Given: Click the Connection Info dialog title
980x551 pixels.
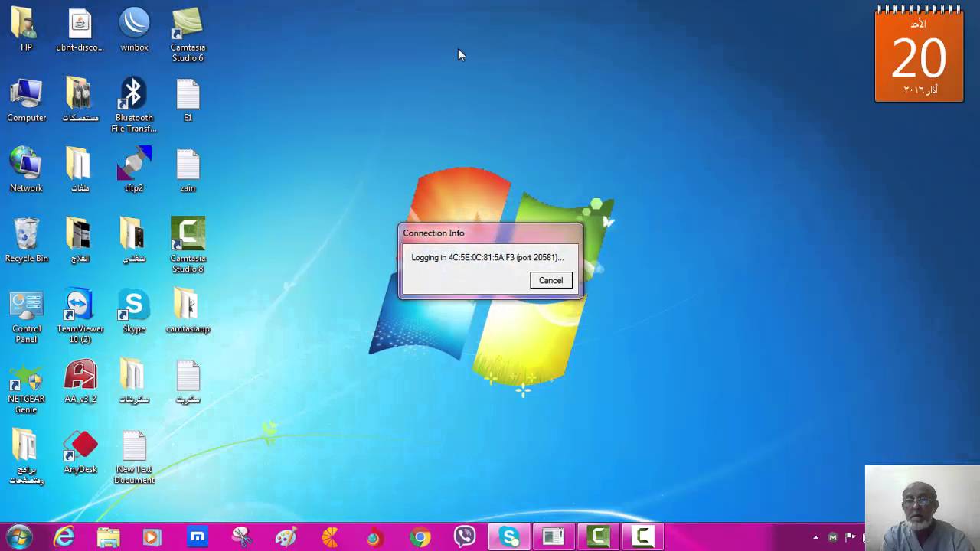Looking at the screenshot, I should click(433, 233).
